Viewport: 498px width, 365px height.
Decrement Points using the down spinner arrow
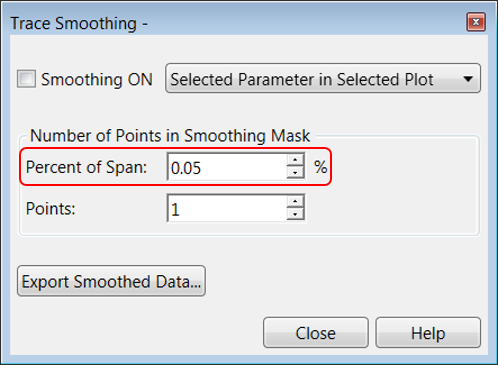click(x=295, y=215)
